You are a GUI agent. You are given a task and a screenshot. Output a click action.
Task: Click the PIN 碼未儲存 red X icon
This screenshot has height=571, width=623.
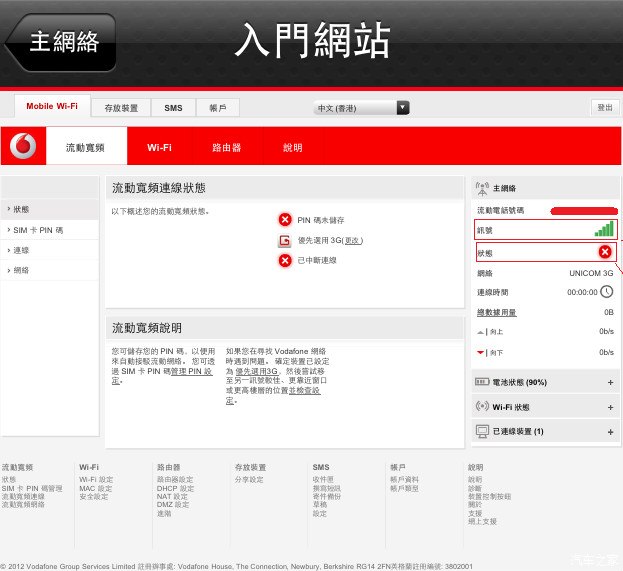pos(285,220)
